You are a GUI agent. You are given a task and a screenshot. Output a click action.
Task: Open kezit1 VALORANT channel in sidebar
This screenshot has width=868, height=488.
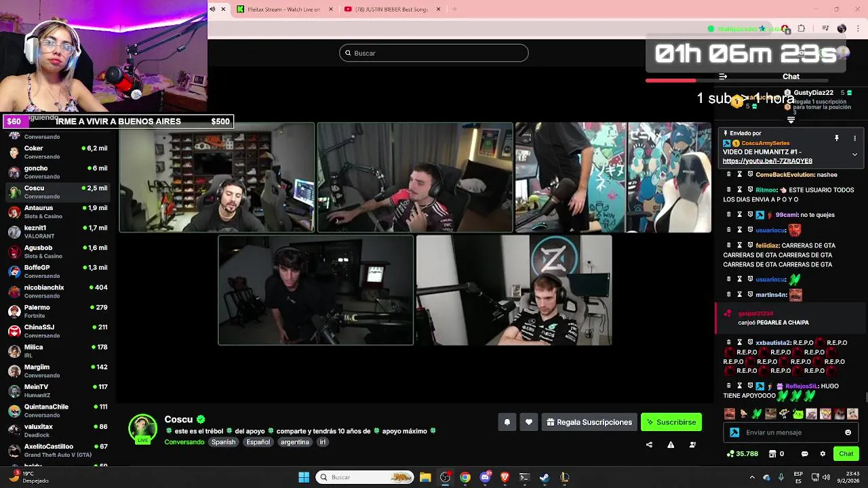point(58,231)
